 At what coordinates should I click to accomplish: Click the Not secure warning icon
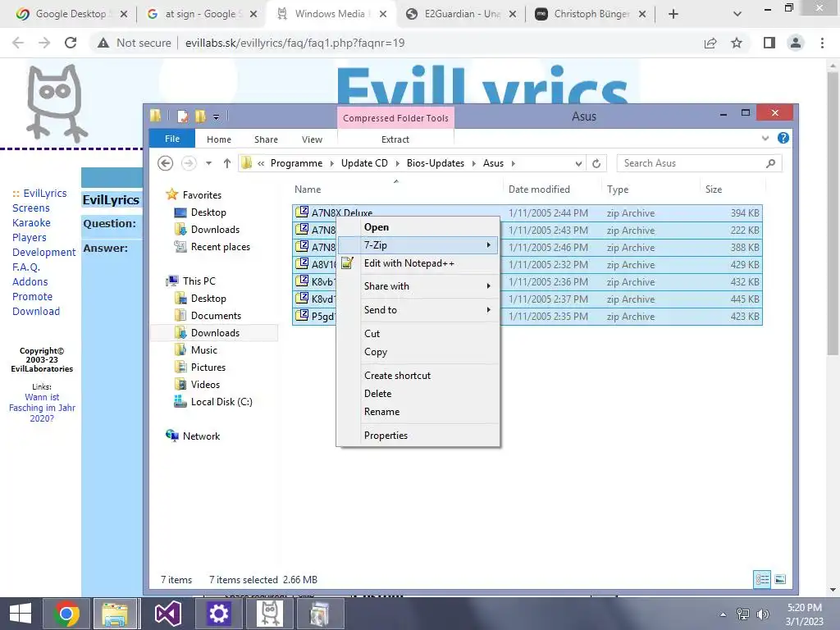tap(103, 43)
